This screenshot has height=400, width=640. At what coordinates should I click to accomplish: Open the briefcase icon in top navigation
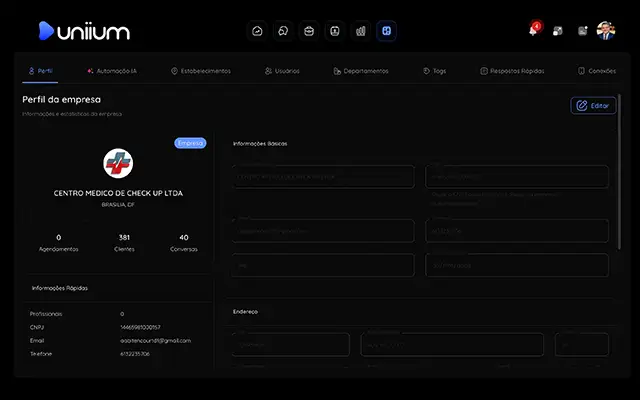[309, 31]
